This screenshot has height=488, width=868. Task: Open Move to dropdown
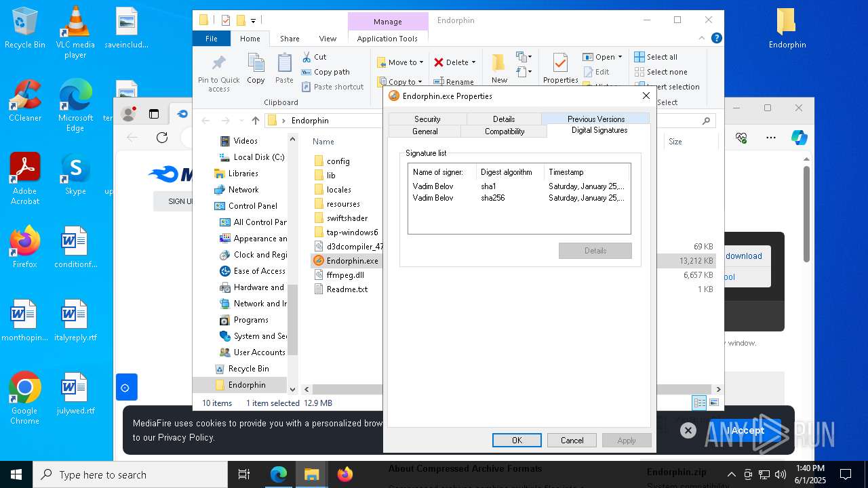coord(400,62)
